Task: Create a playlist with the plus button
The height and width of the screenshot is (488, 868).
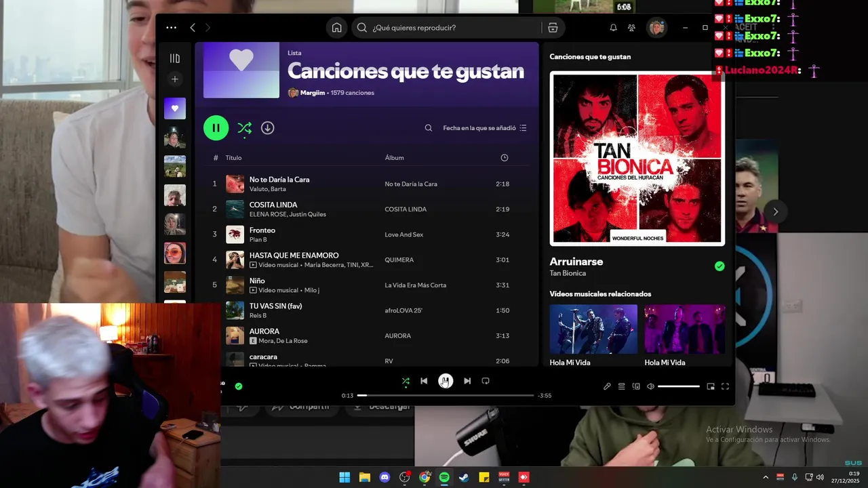Action: 174,79
